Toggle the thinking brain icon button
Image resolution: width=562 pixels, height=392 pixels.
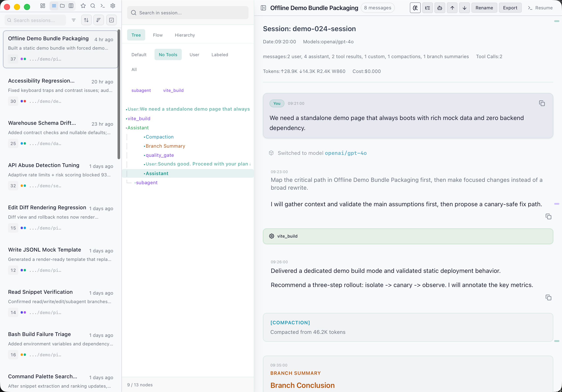click(x=415, y=8)
